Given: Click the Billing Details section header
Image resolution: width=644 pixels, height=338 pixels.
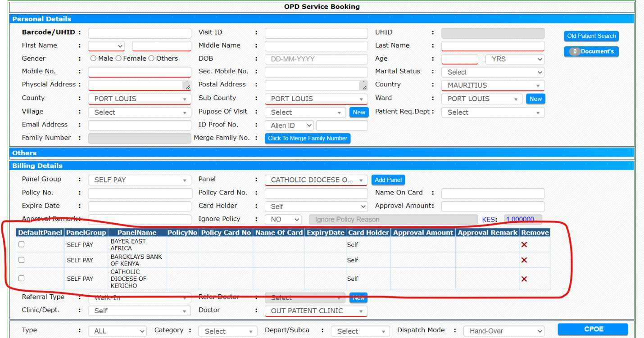Looking at the screenshot, I should pos(41,166).
